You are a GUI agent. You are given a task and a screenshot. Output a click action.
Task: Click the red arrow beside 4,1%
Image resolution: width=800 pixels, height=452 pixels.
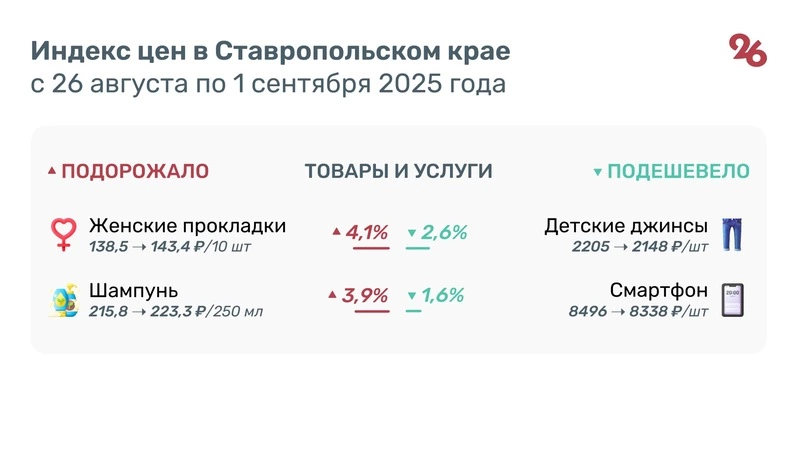pyautogui.click(x=337, y=233)
